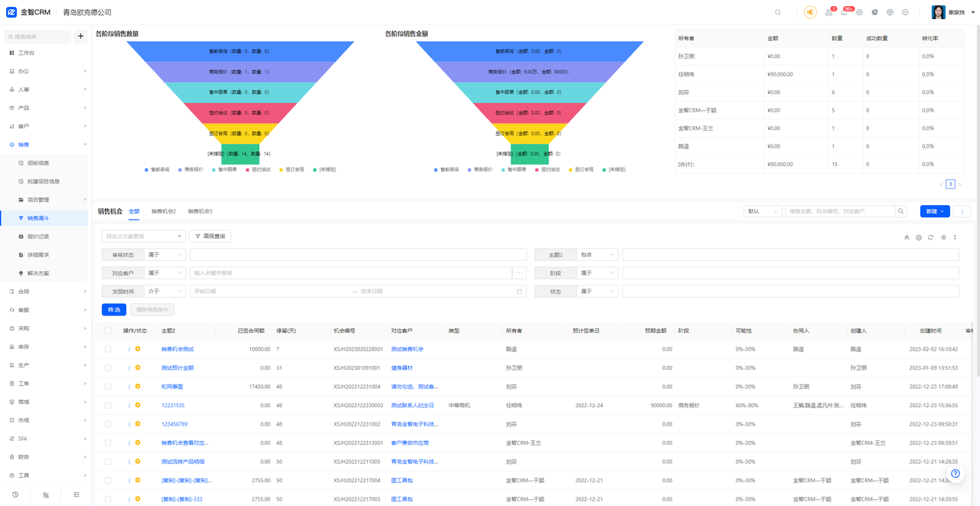Click the history clock icon at sidebar bottom

click(15, 495)
